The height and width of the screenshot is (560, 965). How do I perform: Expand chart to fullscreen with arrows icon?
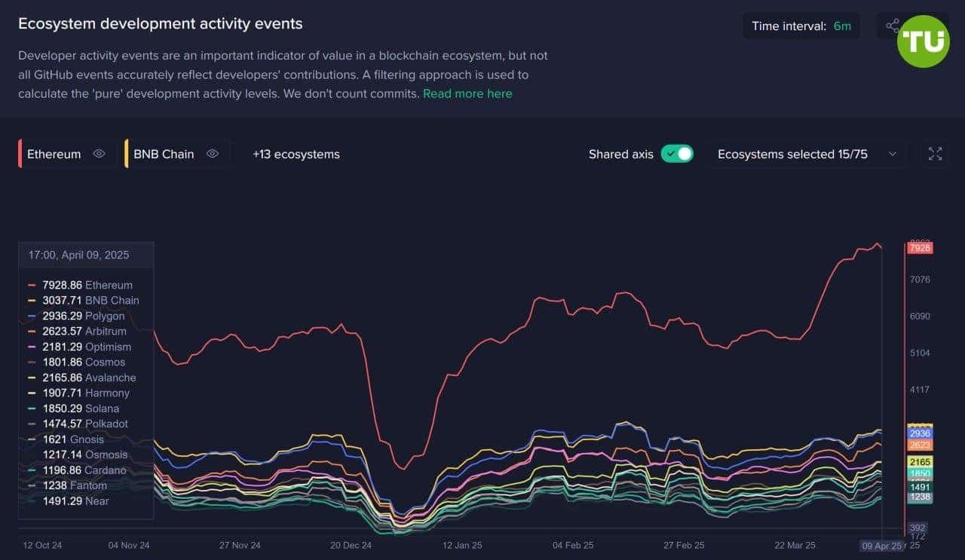[x=935, y=154]
